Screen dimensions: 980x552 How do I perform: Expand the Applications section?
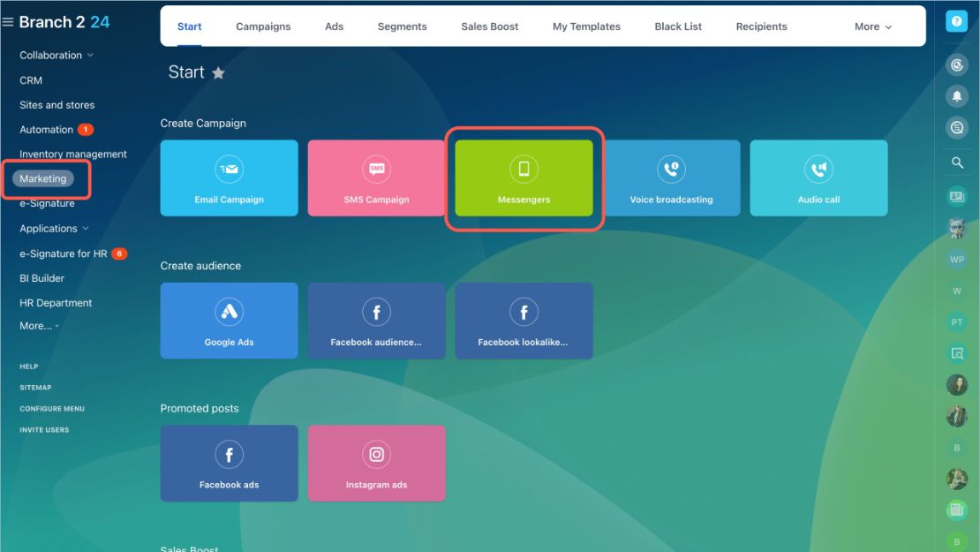(x=54, y=228)
